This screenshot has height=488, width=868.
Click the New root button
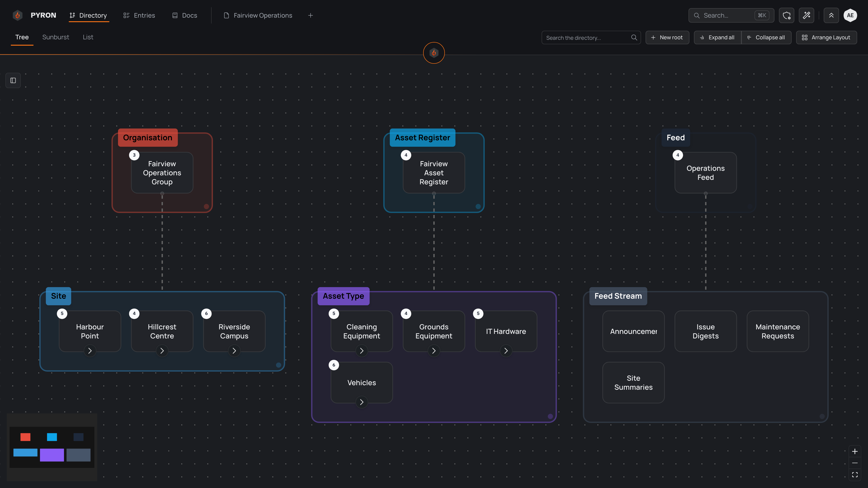pyautogui.click(x=667, y=37)
